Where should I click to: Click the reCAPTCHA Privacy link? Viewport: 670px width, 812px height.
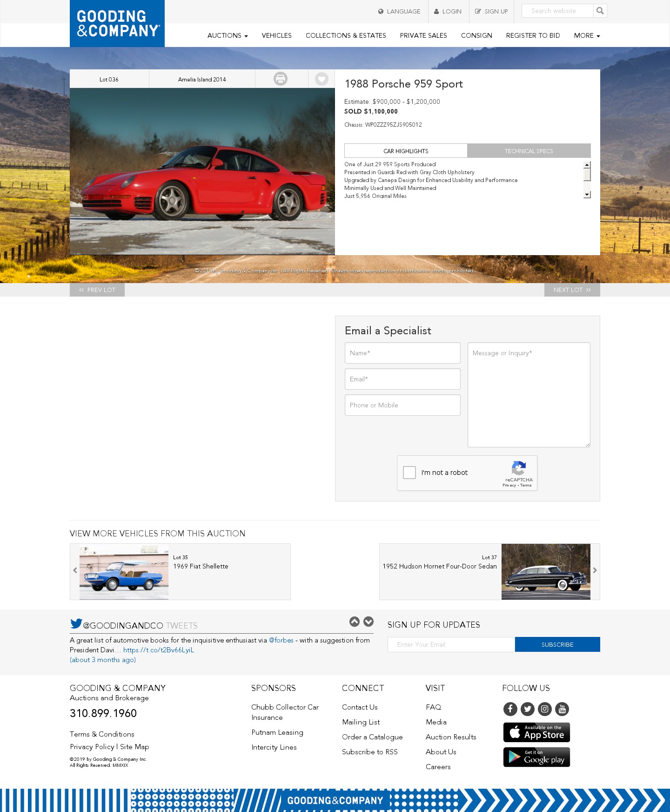point(509,485)
